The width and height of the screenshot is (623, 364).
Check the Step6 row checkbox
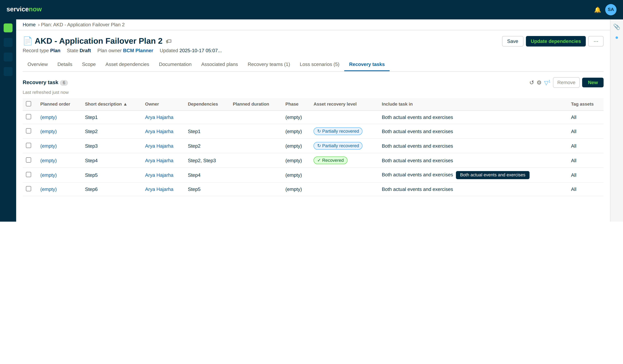(x=29, y=188)
